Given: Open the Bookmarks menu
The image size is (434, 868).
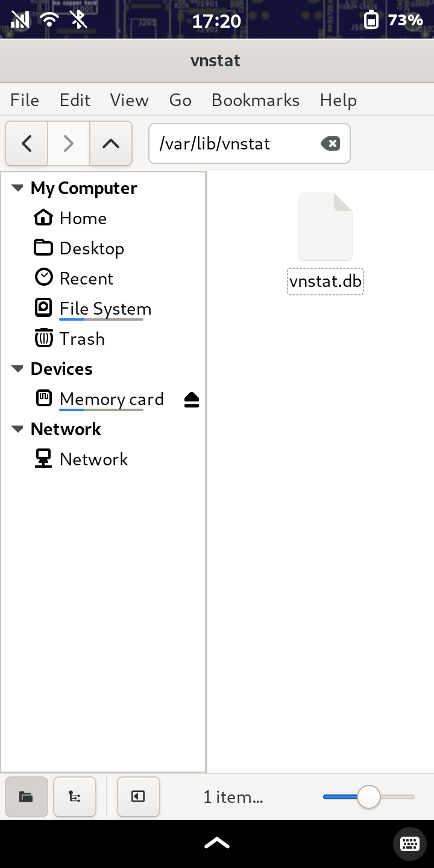Looking at the screenshot, I should click(x=256, y=100).
